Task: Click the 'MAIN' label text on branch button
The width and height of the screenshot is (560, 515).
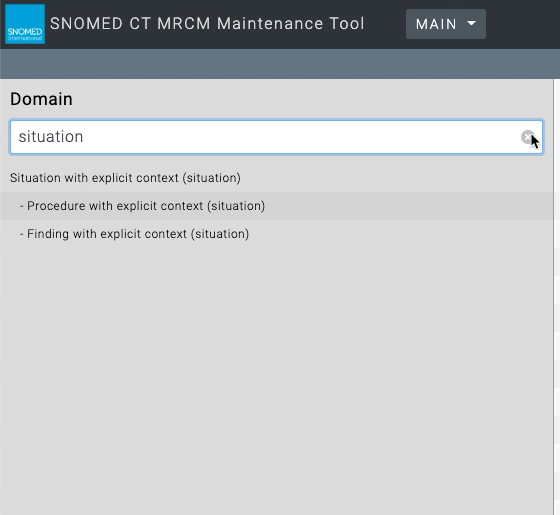Action: point(436,24)
